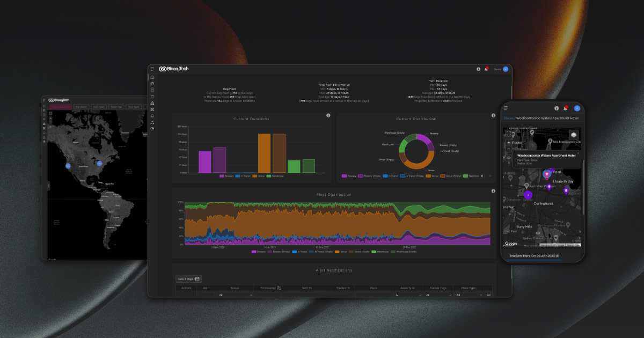644x338 pixels.
Task: Toggle Brewery in Fleet Distribution legend
Action: click(259, 251)
